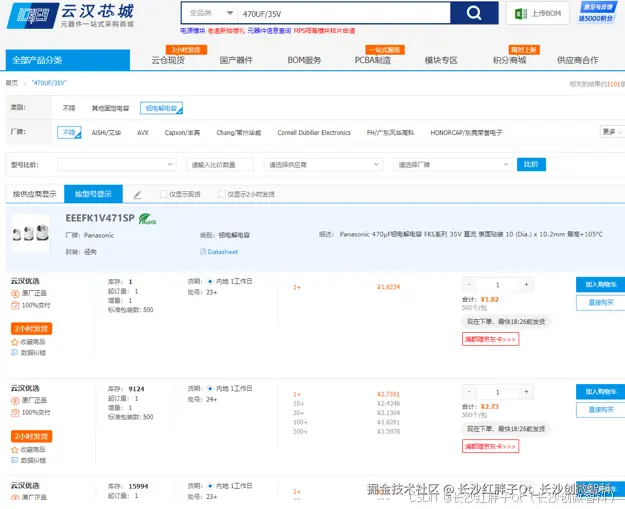Click the 100%交付 icon in the stock 9124 listing
This screenshot has height=509, width=625.
[15, 413]
